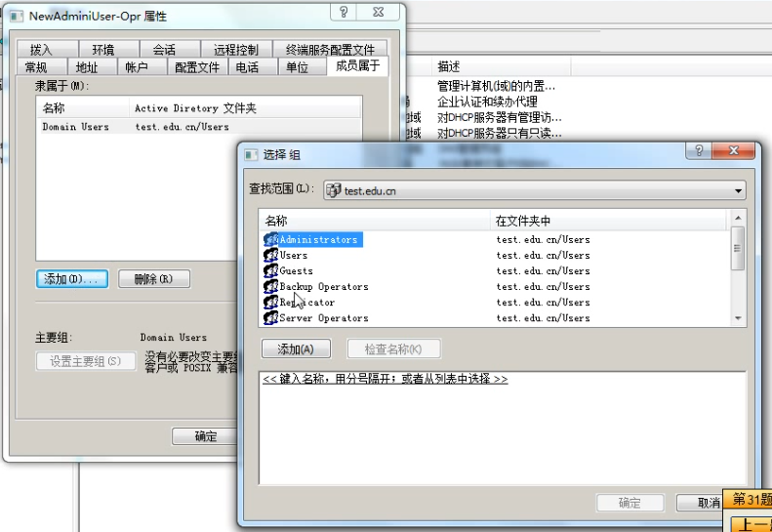Viewport: 772px width, 532px height.
Task: Select the Guests group icon
Action: click(271, 270)
